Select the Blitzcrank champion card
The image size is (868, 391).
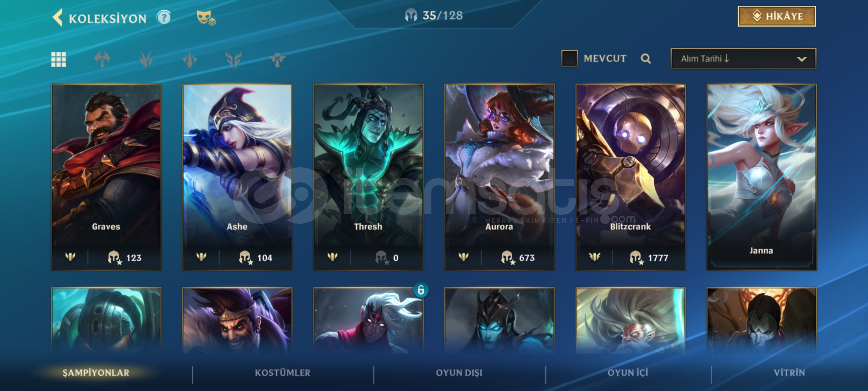coord(630,177)
